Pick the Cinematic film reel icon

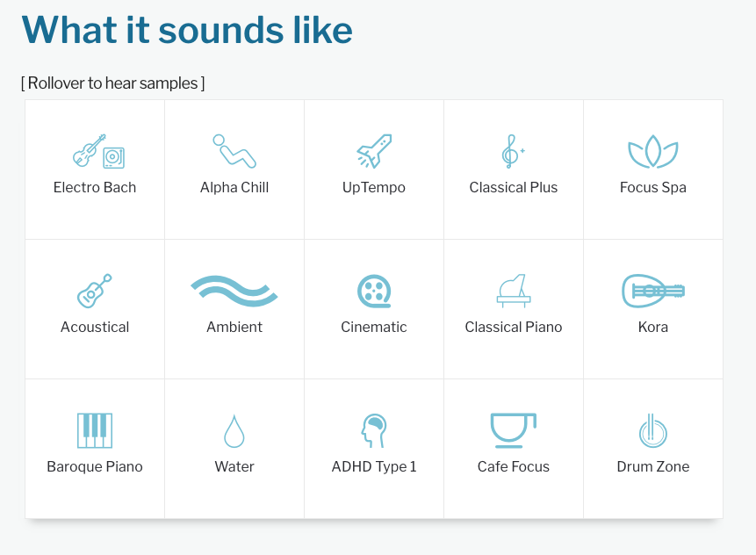(x=374, y=291)
